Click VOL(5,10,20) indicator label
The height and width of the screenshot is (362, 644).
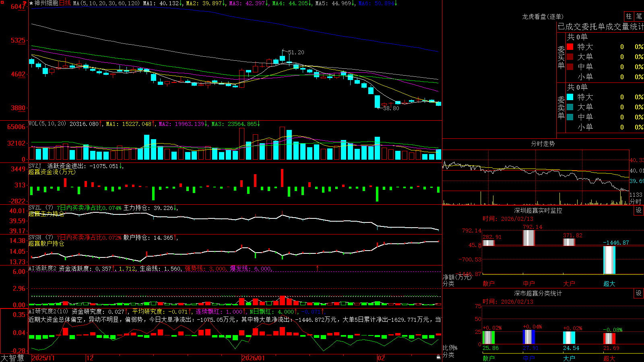click(x=47, y=124)
